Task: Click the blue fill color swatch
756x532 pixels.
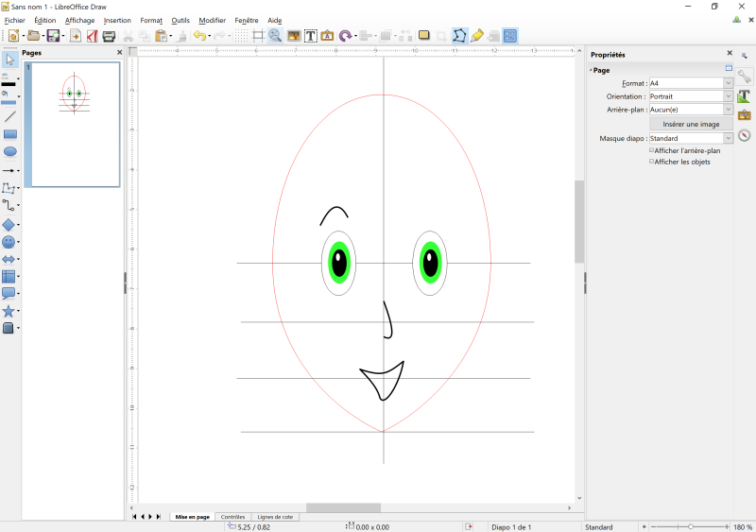Action: point(9,102)
